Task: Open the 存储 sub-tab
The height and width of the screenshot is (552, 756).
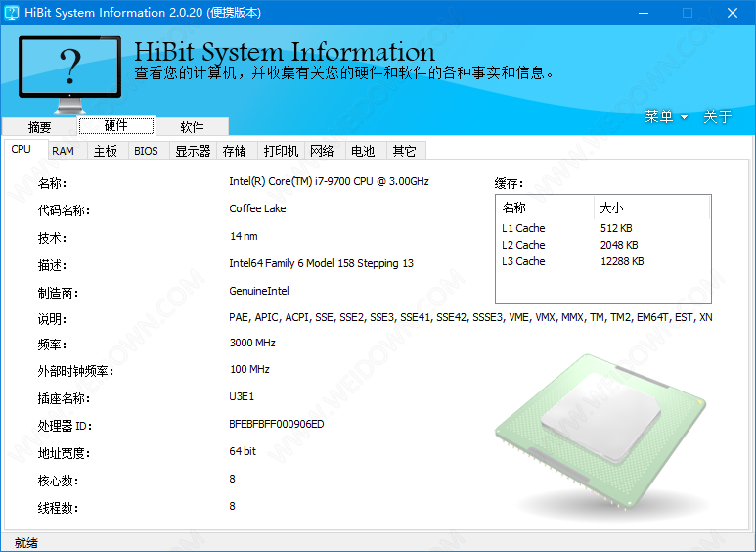Action: coord(235,151)
